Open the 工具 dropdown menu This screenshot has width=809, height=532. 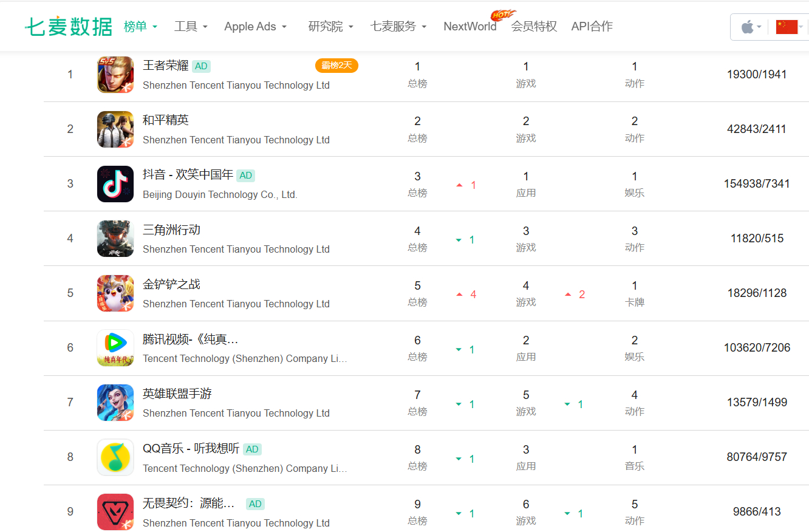191,27
